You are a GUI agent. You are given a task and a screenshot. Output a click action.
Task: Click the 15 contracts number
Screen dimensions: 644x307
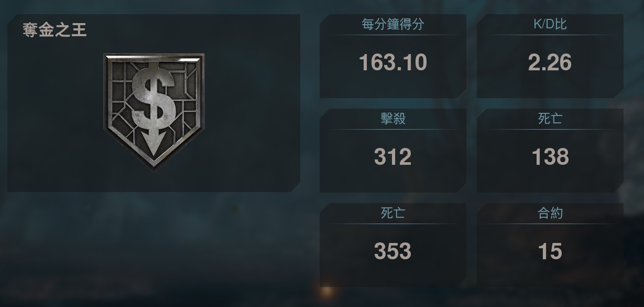[x=550, y=251]
